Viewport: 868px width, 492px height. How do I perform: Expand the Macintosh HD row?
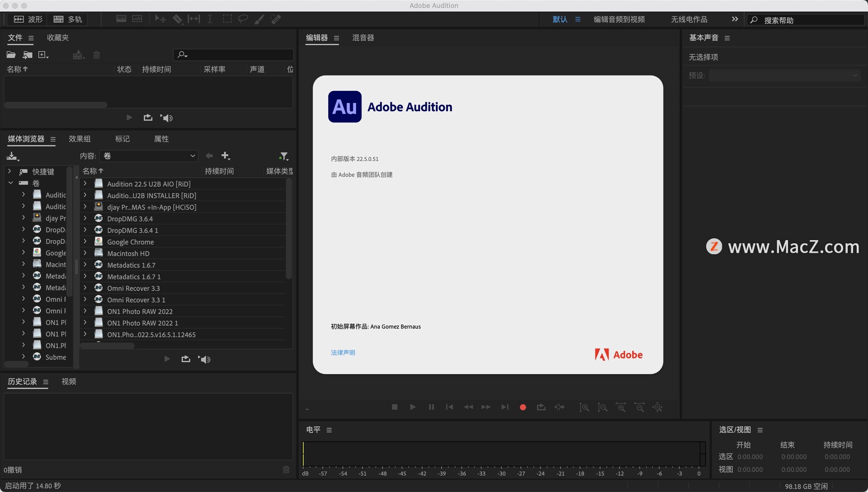pos(85,254)
